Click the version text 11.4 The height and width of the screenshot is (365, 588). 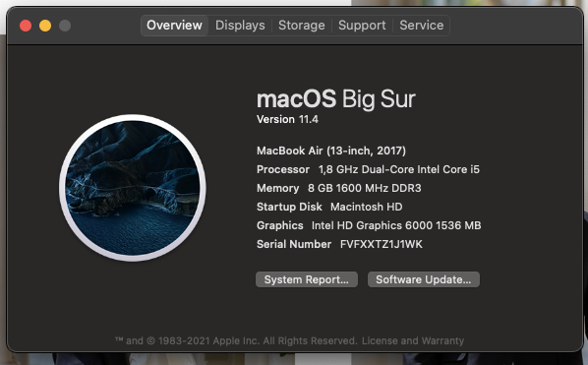click(308, 119)
